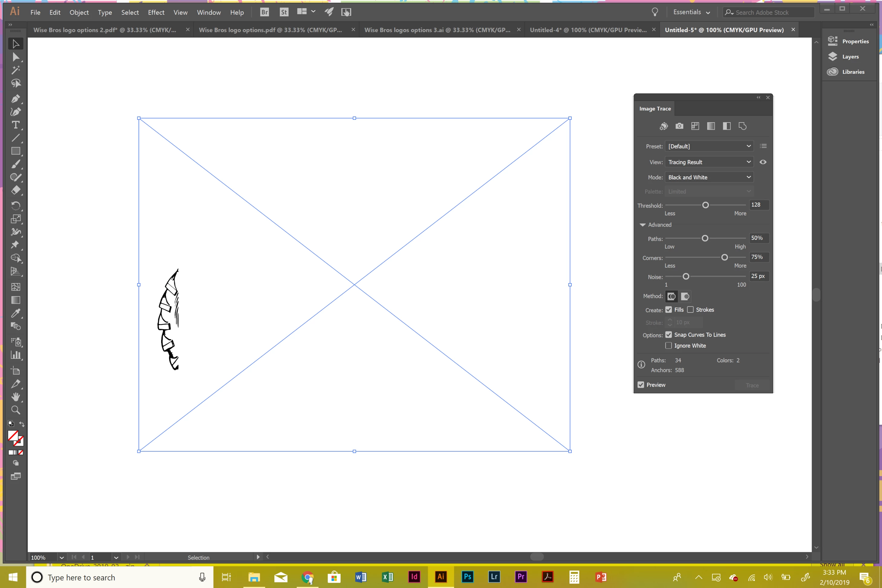This screenshot has height=588, width=882.
Task: Open the Layers panel icon
Action: click(x=833, y=57)
